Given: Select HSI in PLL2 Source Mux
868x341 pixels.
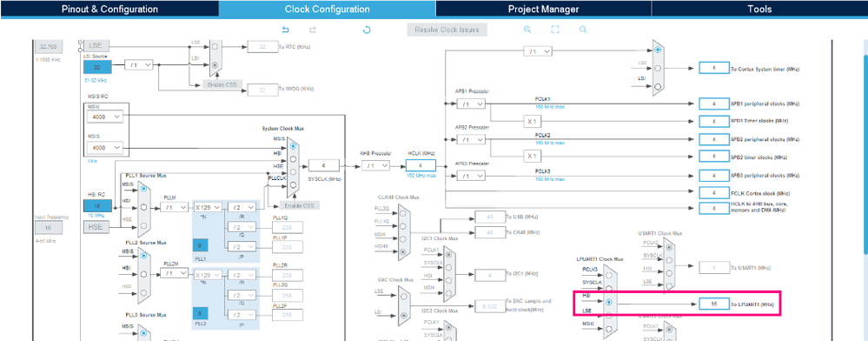Looking at the screenshot, I should pos(144,274).
